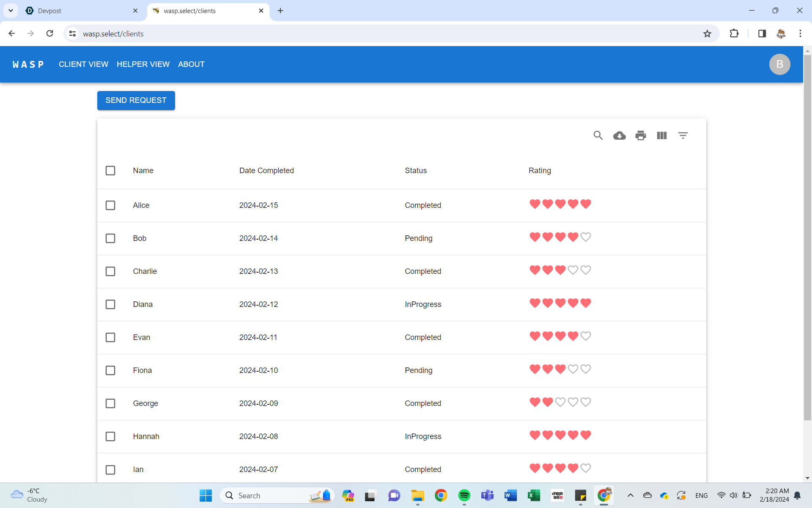Open the view columns icon
Image resolution: width=812 pixels, height=508 pixels.
pyautogui.click(x=662, y=135)
